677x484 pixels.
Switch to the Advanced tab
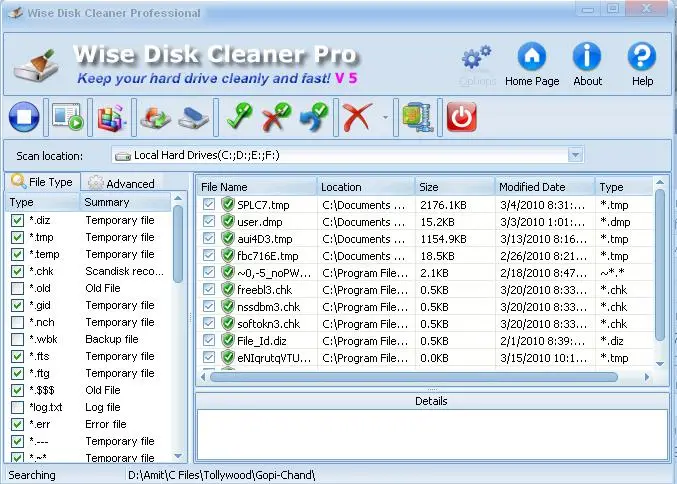tap(122, 183)
